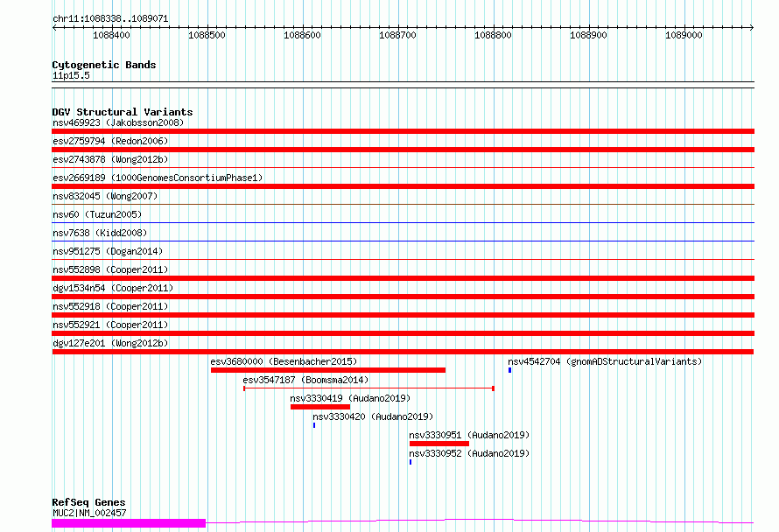Open esv3547187 (Boomsma2014) label
Image resolution: width=779 pixels, height=532 pixels.
click(305, 380)
